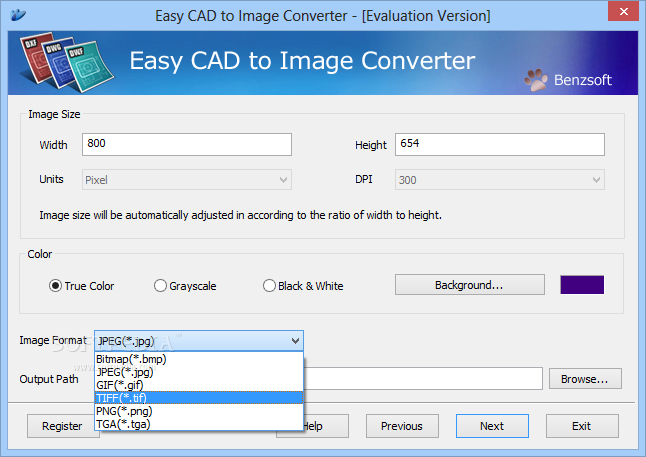This screenshot has width=646, height=457.
Task: Choose Bitmap(*.bmp) from format list
Action: (x=199, y=359)
